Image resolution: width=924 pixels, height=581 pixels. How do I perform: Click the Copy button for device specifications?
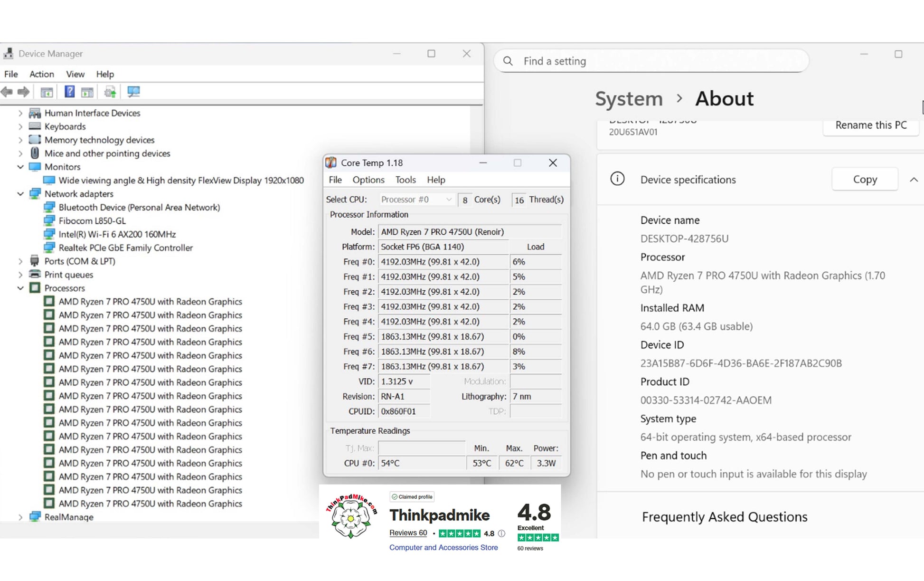[865, 179]
